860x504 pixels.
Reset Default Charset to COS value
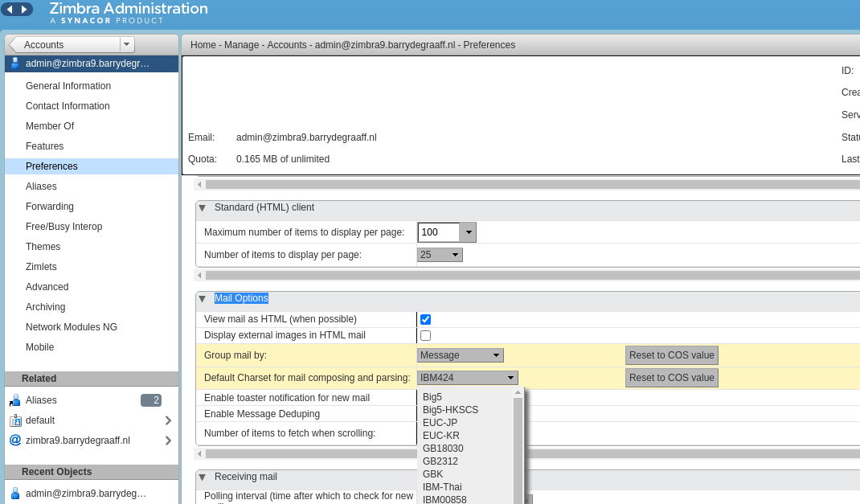[x=672, y=378]
